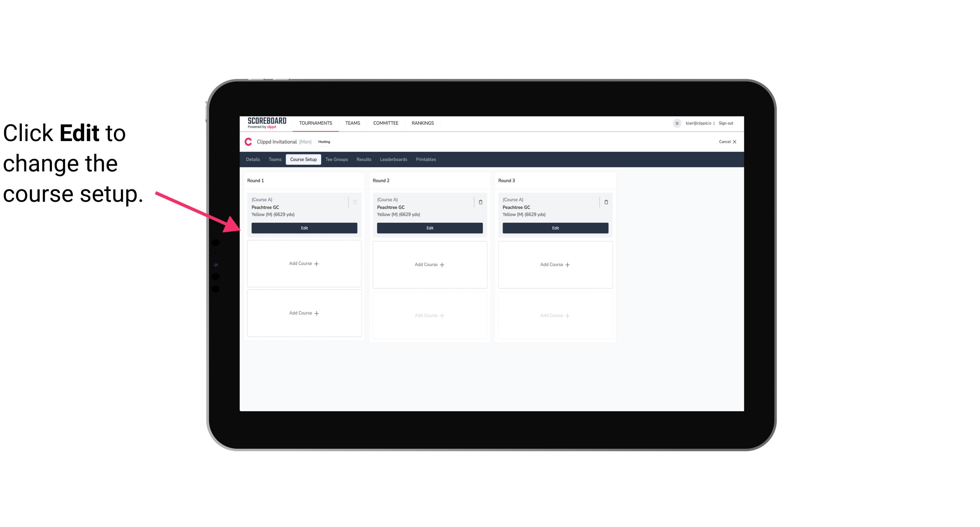
Task: Click Add Course for Round 3
Action: point(555,264)
